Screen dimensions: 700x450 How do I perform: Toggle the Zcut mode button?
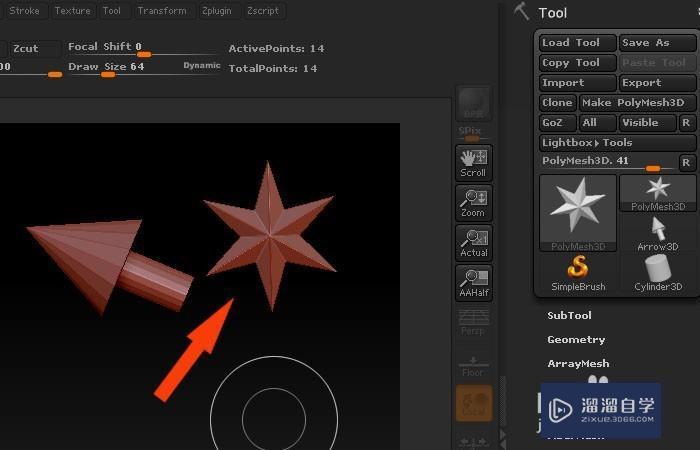(35, 49)
